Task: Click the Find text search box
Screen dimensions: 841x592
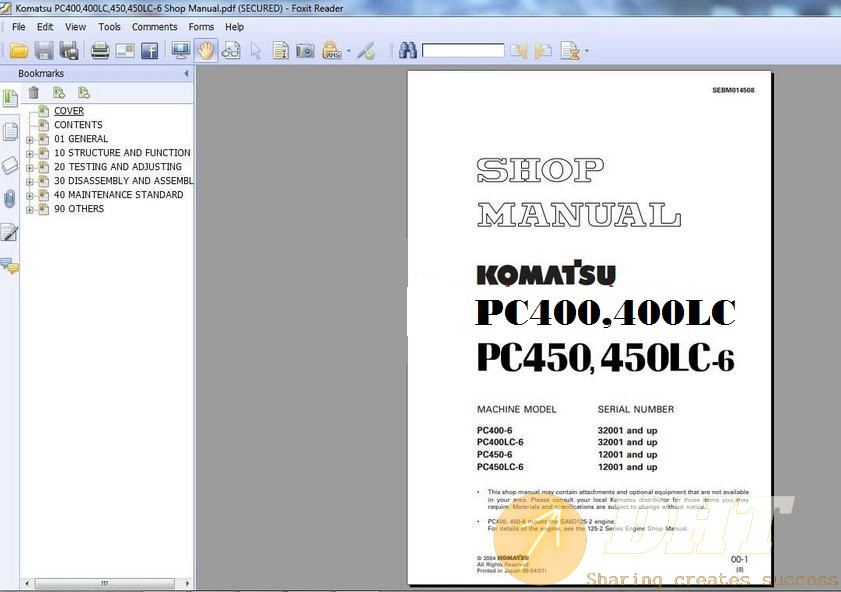Action: tap(463, 51)
